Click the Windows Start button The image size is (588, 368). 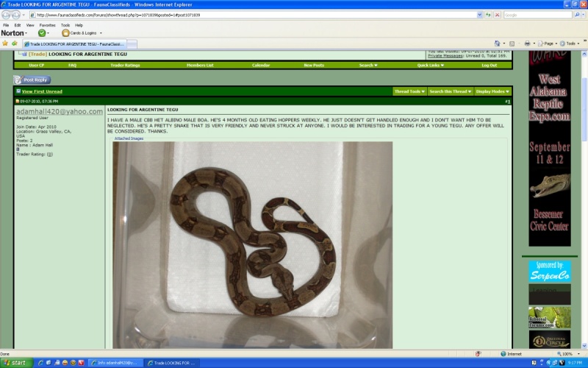(14, 363)
